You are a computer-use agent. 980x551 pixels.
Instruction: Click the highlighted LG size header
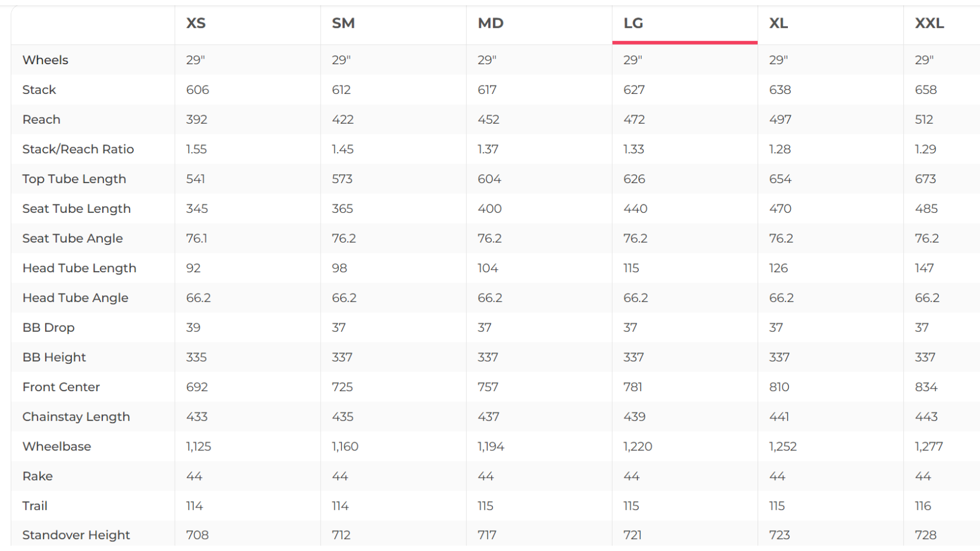tap(633, 24)
